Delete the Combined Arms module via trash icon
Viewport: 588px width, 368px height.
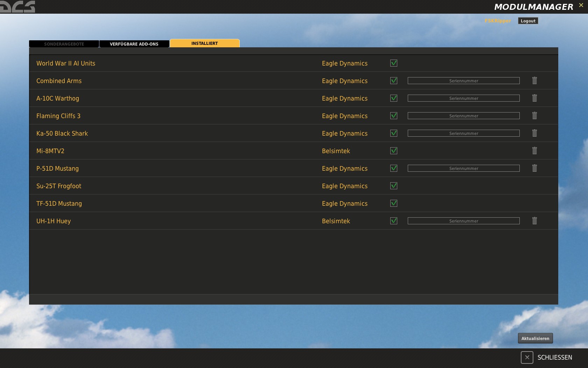534,81
